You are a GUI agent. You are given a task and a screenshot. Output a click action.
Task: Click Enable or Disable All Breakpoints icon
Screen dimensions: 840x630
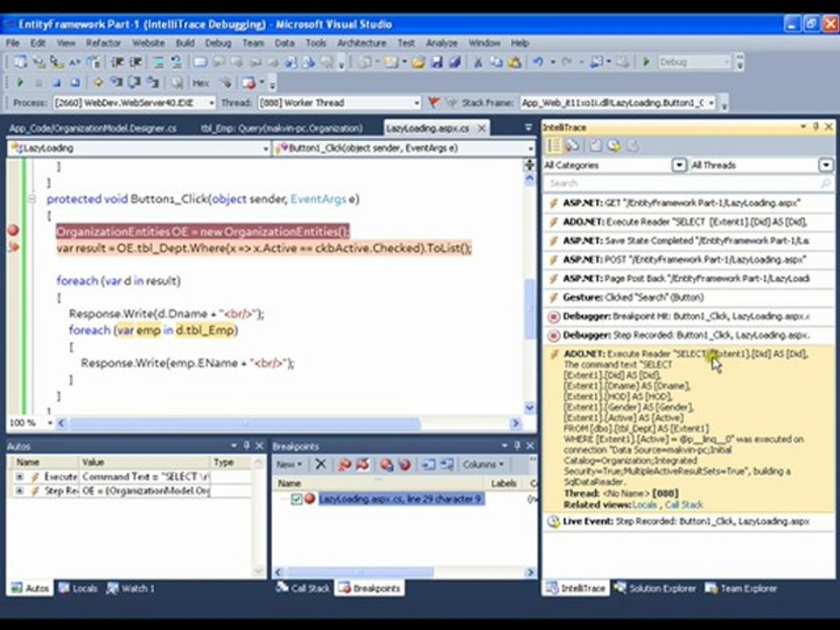362,465
